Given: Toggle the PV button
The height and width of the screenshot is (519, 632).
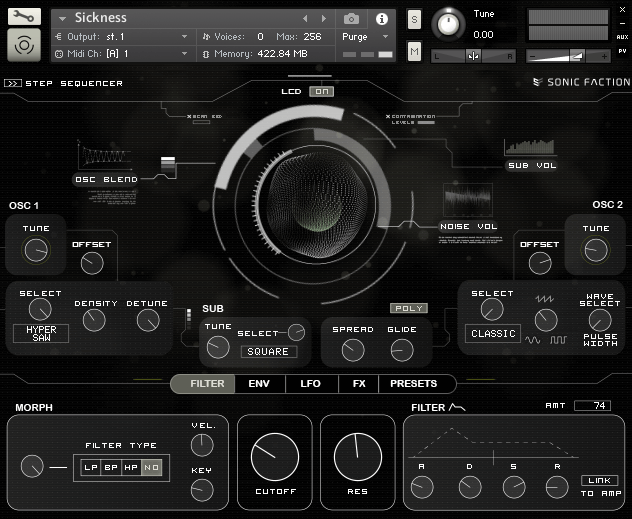Looking at the screenshot, I should [622, 51].
